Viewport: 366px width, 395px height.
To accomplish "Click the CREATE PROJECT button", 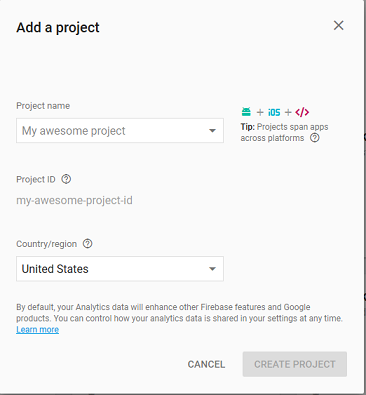I will (x=295, y=364).
